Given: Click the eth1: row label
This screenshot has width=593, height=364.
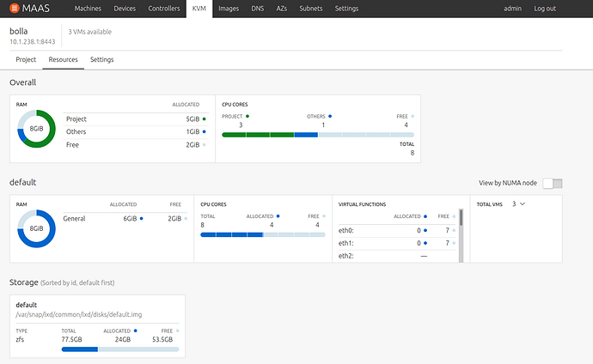Looking at the screenshot, I should (x=346, y=243).
